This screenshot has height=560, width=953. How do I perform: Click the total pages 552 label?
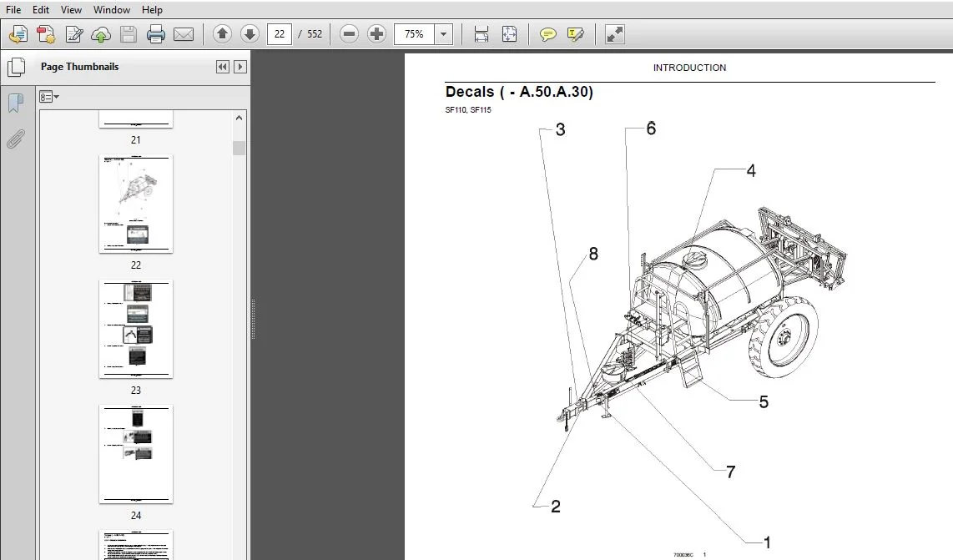(315, 34)
